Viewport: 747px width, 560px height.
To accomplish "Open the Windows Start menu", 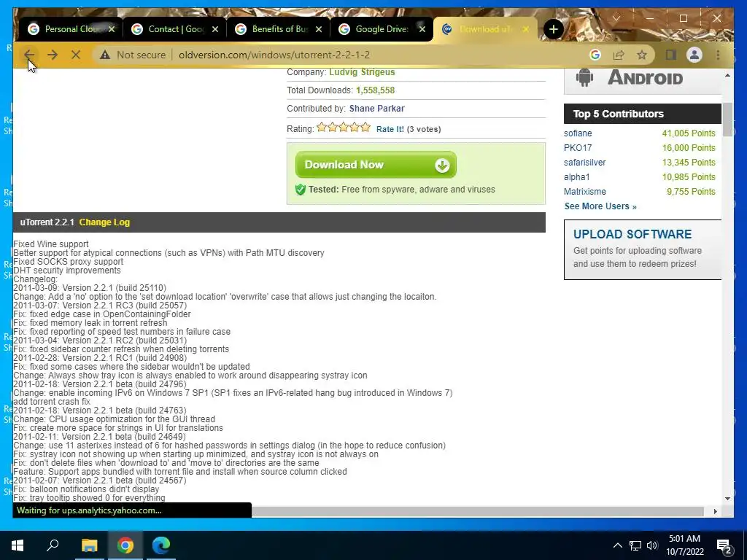I will coord(18,545).
